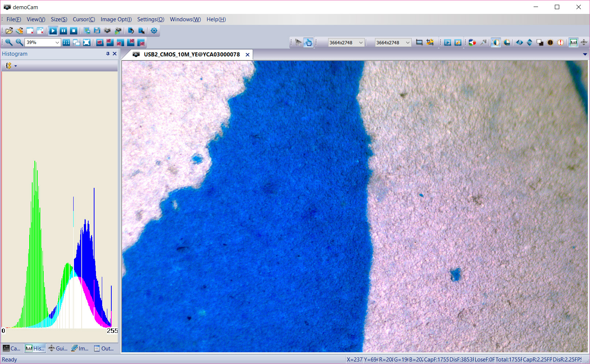The width and height of the screenshot is (590, 364).
Task: Set view to actual size 1:1 icon
Action: [66, 42]
